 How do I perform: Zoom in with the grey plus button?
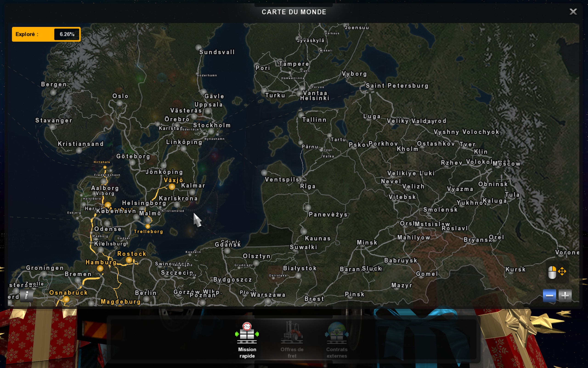point(565,296)
